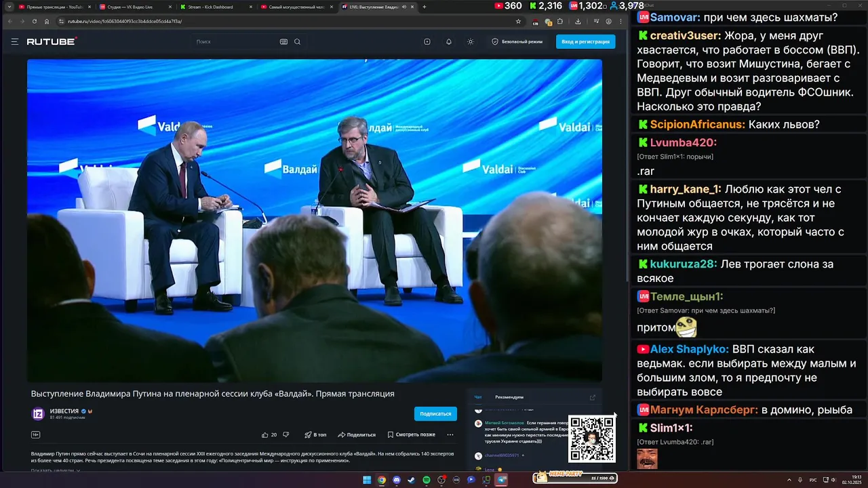This screenshot has width=868, height=488.
Task: Click Вход и регистрация button
Action: tap(586, 41)
